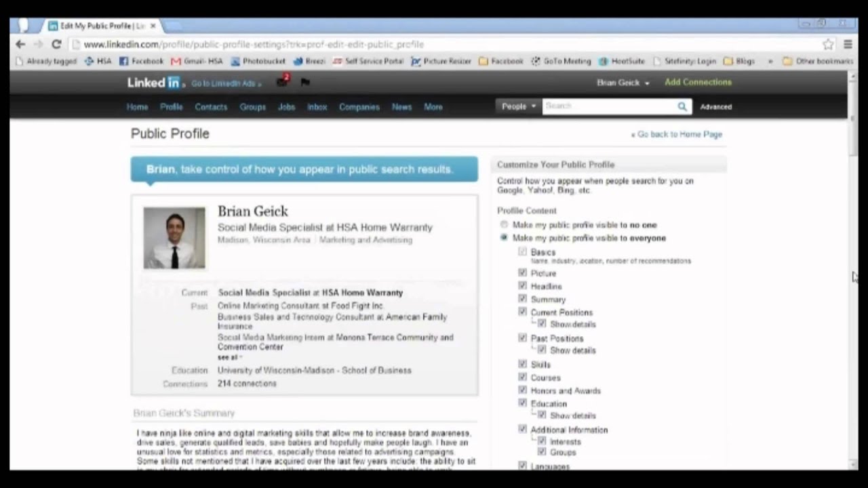868x488 pixels.
Task: Open the Gmail-HSA bookmark
Action: [197, 61]
